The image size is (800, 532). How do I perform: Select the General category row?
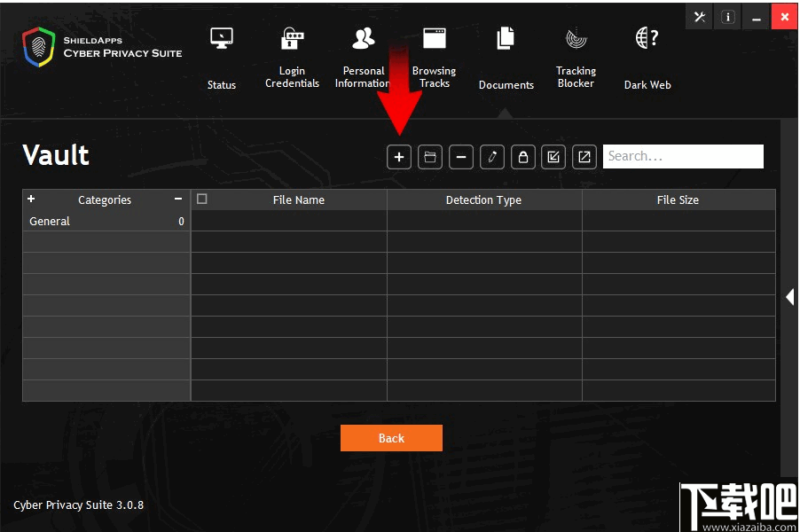pyautogui.click(x=106, y=221)
